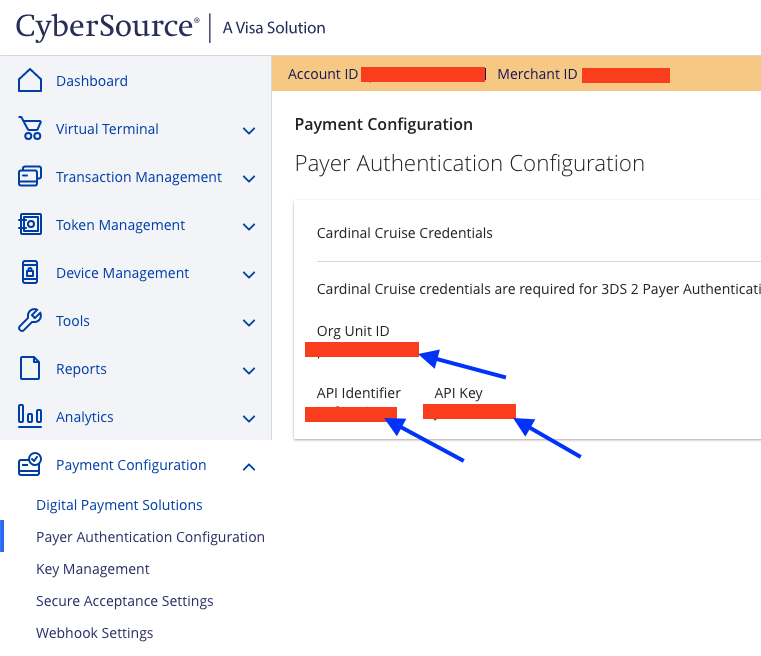
Task: Click Payer Authentication Configuration page title
Action: (x=470, y=163)
